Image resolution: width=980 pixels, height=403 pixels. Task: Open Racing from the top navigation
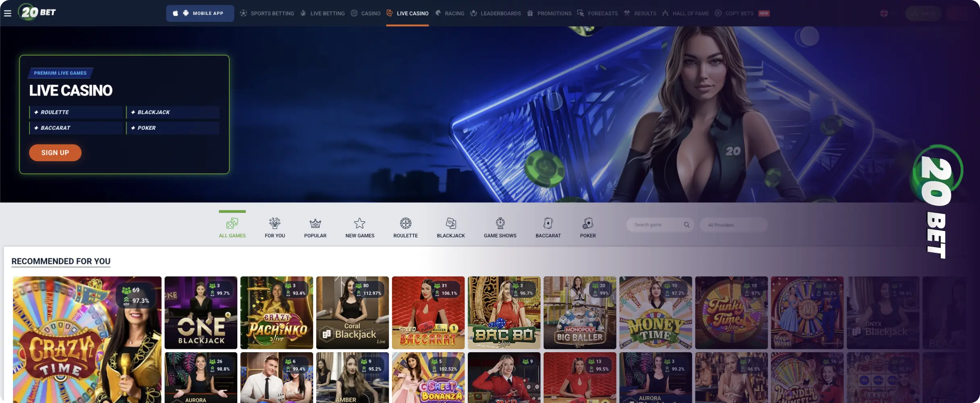coord(450,13)
